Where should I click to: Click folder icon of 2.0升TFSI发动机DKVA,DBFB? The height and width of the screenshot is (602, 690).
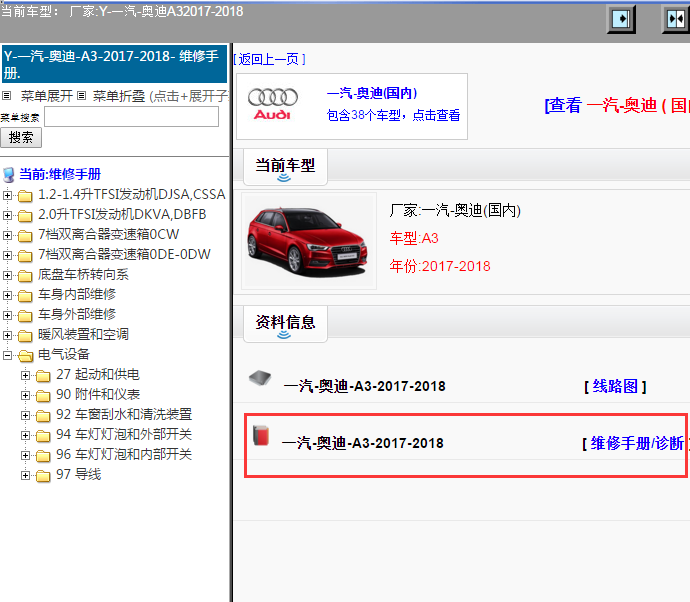pyautogui.click(x=25, y=216)
